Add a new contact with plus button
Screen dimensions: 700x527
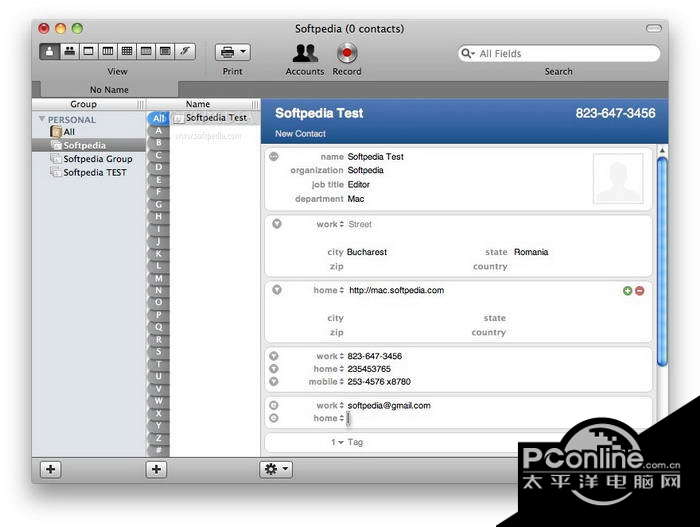[x=156, y=469]
